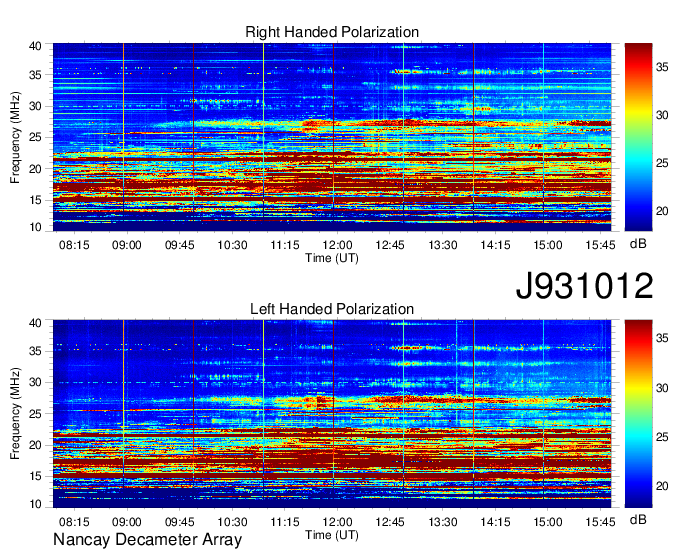Click the 'Frequency (MHz)' label of the bottom plot

(x=15, y=414)
